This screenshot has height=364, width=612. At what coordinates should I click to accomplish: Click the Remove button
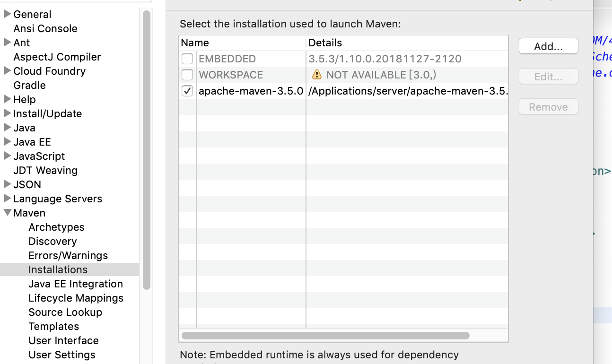coord(548,107)
